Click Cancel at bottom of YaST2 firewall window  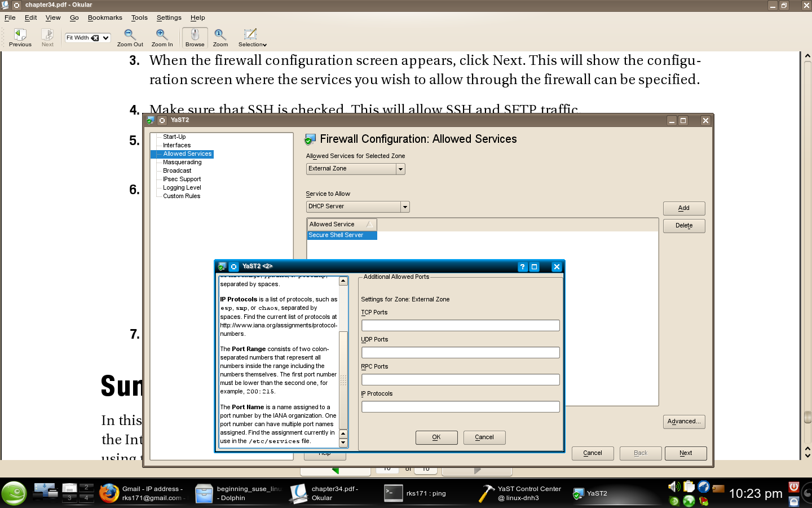click(x=593, y=453)
